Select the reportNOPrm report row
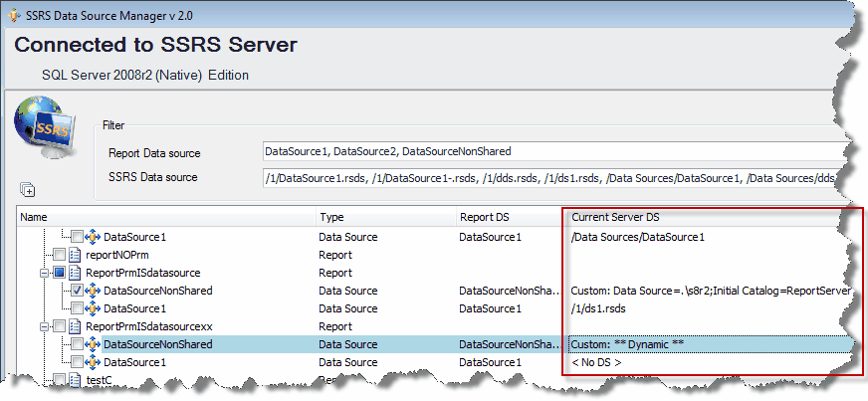 (x=116, y=255)
